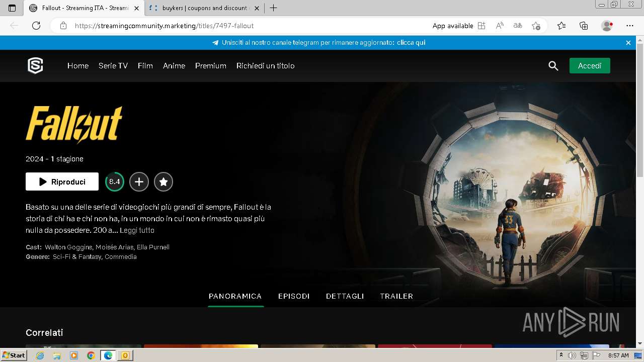The height and width of the screenshot is (362, 644).
Task: Click the page vertical scrollbar thumb
Action: pyautogui.click(x=640, y=111)
